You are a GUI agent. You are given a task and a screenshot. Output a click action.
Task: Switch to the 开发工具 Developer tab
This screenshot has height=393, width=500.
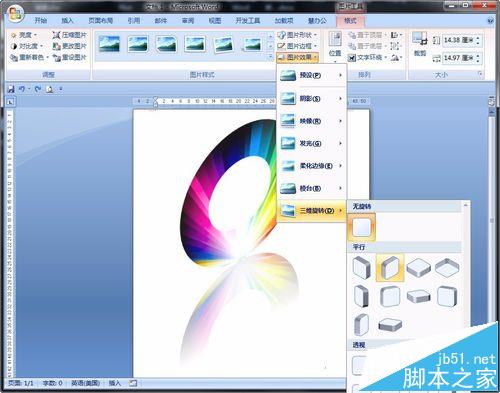coord(248,21)
